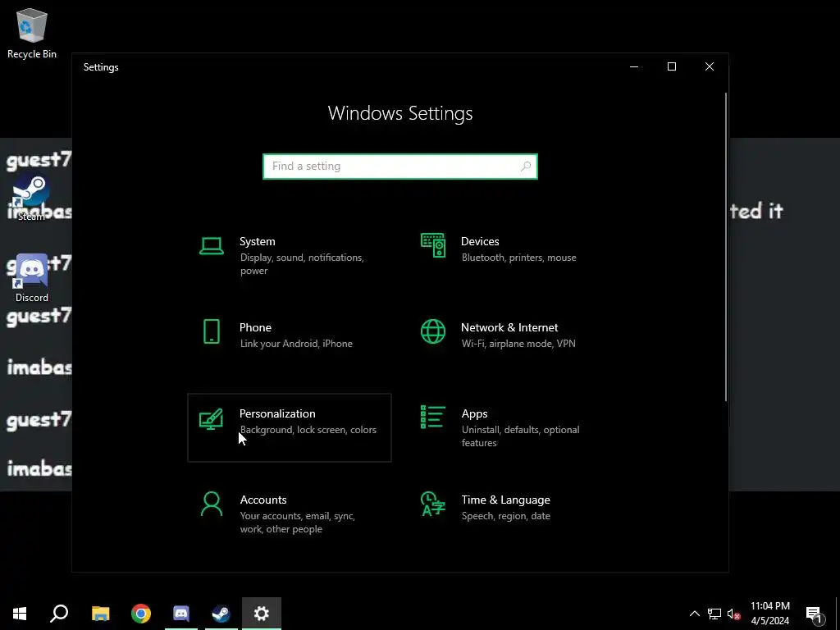Select the Personalization paintbrush icon

(x=211, y=418)
